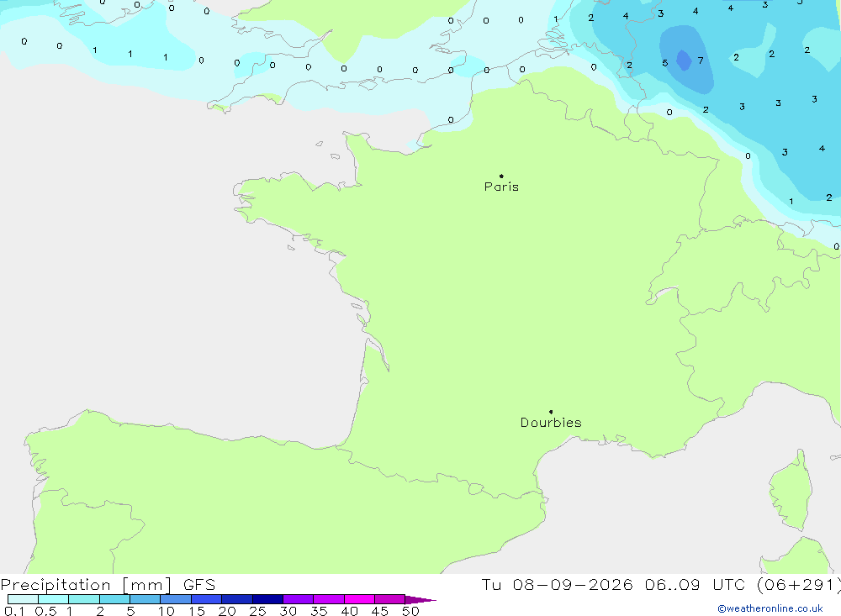841x616 pixels.
Task: Select the 1–2 mm legend swatch
Action: [x=84, y=599]
